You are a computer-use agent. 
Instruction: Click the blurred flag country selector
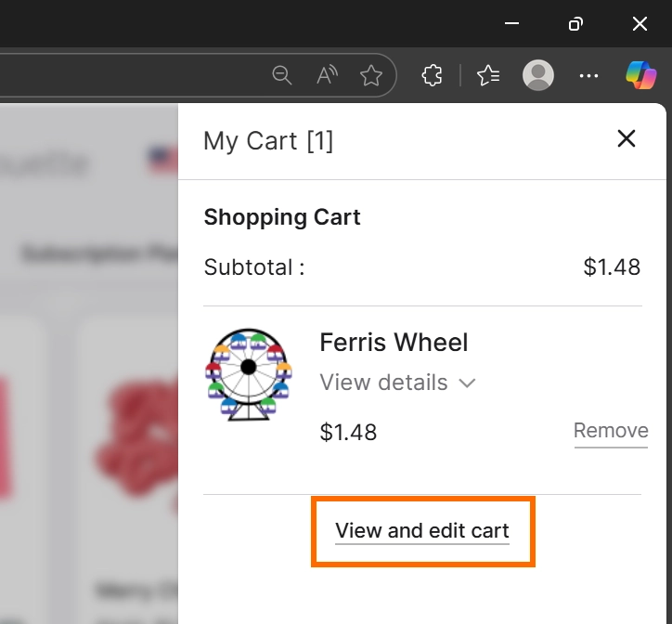[x=162, y=161]
